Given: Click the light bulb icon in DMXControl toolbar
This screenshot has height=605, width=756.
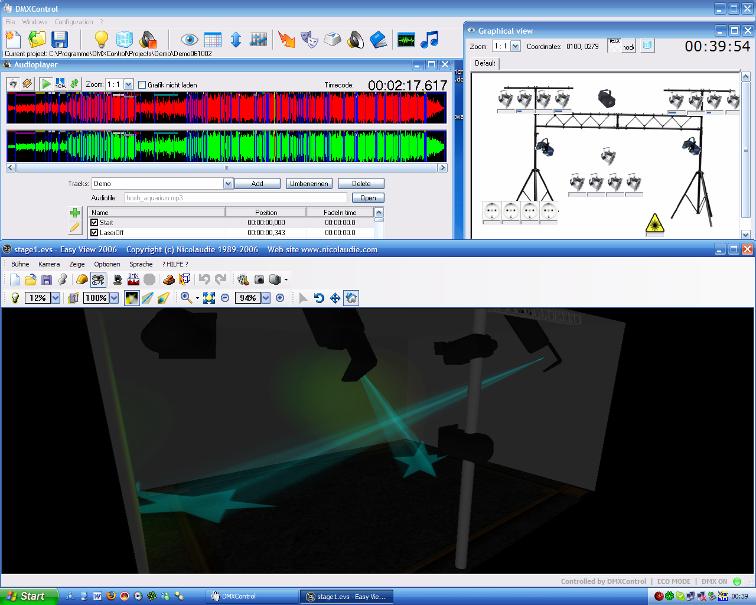Looking at the screenshot, I should (100, 39).
